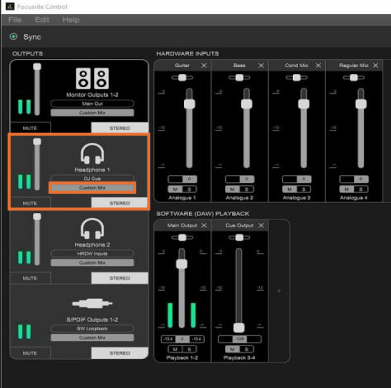
Task: Click the S/PDIF Outputs 1-2 cable icon
Action: 92,303
